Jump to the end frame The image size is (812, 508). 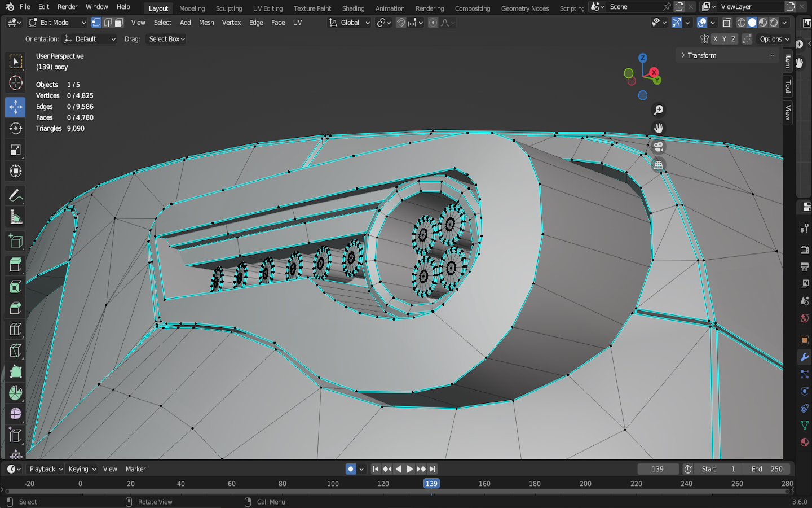[433, 469]
